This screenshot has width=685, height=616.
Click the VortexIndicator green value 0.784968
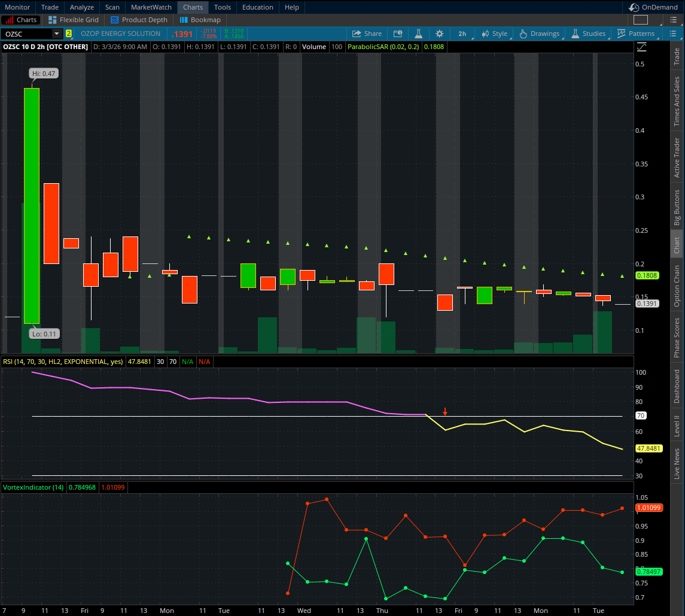click(x=82, y=487)
